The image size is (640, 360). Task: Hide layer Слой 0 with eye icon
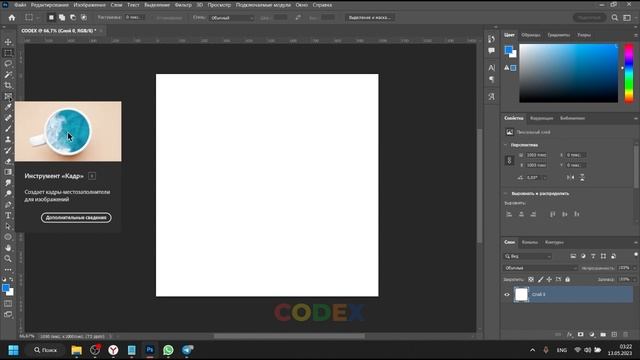[507, 294]
